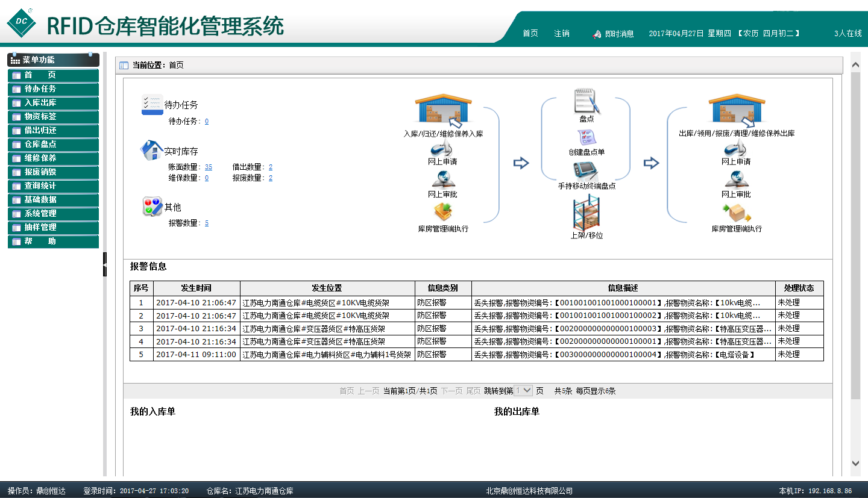Click the 盘点 notepad icon
868x498 pixels.
point(587,101)
